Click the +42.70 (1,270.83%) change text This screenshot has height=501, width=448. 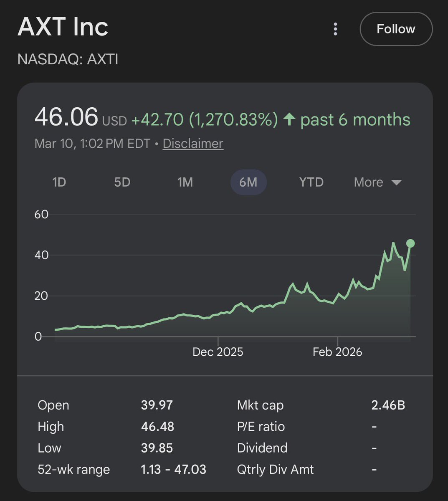tap(205, 119)
